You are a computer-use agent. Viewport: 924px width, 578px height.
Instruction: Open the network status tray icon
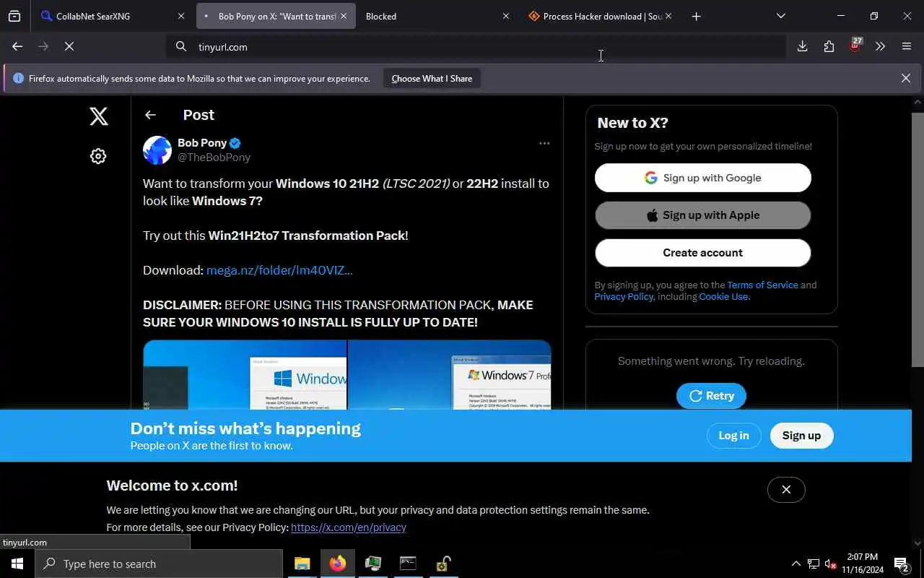pyautogui.click(x=814, y=564)
